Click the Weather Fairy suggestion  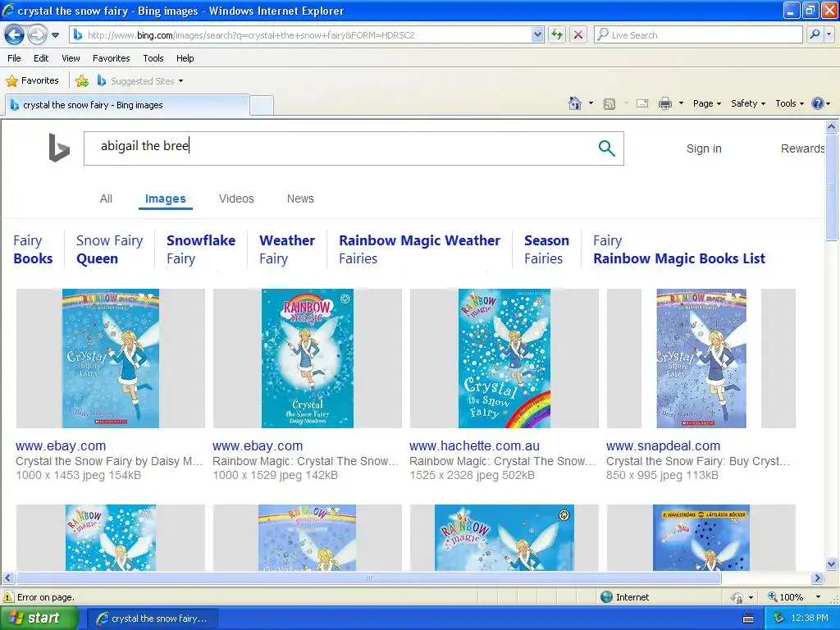pyautogui.click(x=287, y=249)
